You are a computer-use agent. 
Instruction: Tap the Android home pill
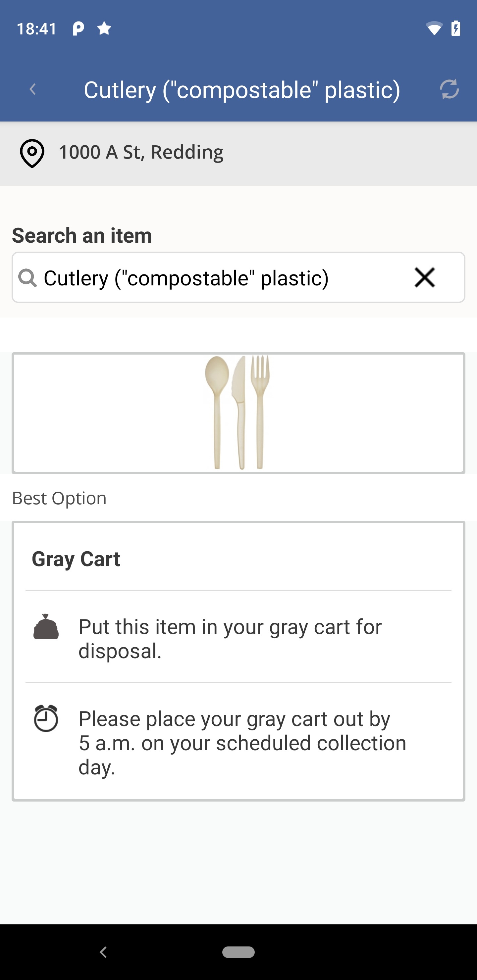click(238, 952)
